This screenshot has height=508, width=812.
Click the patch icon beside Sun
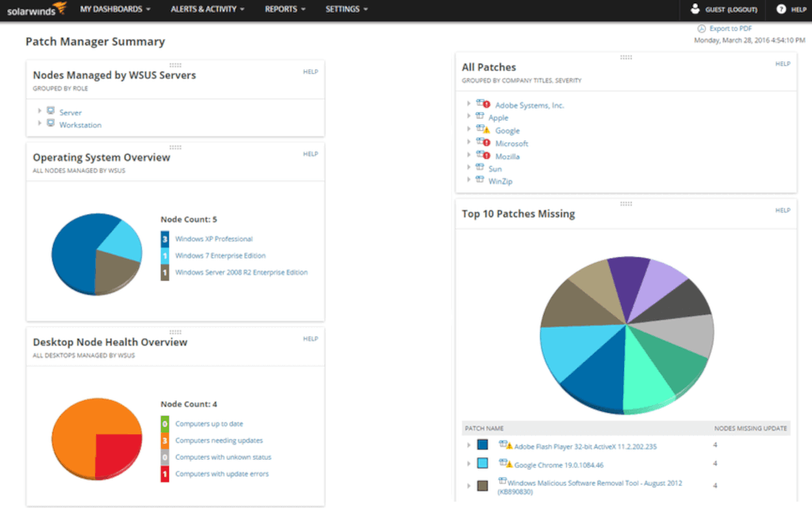(x=480, y=167)
